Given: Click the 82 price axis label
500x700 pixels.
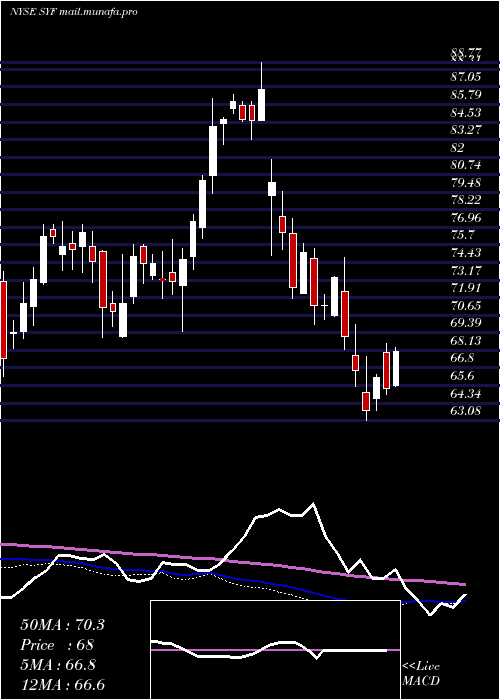Looking at the screenshot, I should pyautogui.click(x=458, y=147).
